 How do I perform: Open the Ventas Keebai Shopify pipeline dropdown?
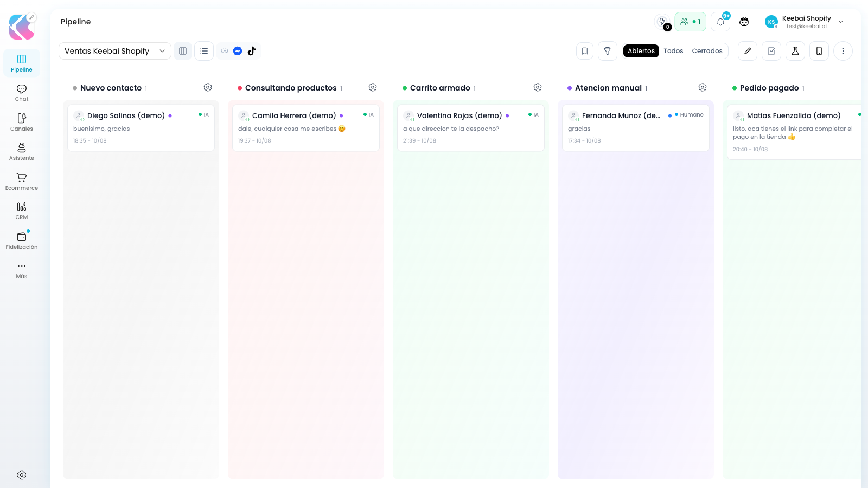click(x=115, y=51)
